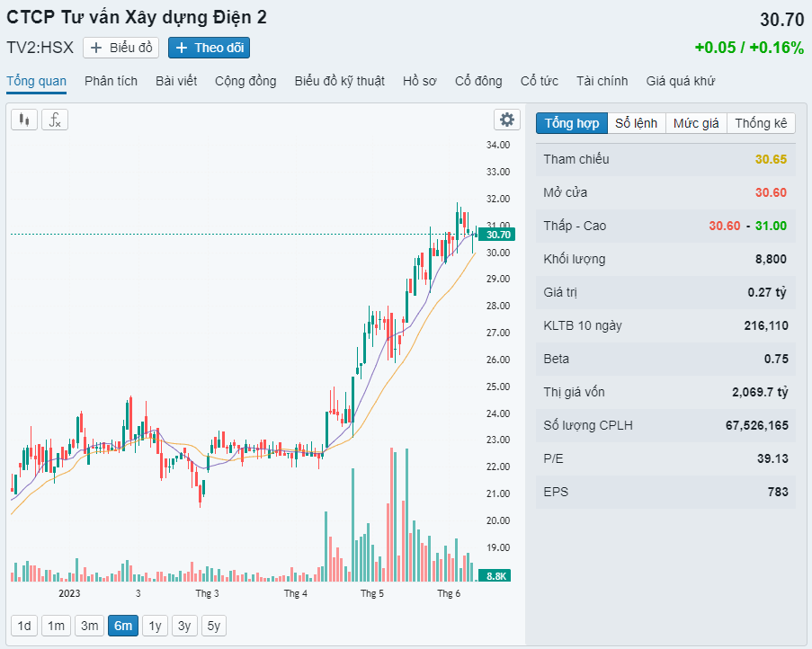Click the 8.8K volume label badge
Image resolution: width=812 pixels, height=649 pixels.
tap(495, 575)
